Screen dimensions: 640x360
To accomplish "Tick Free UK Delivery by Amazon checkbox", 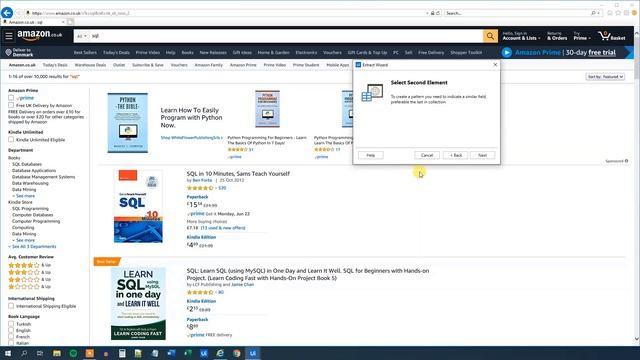I will tap(11, 105).
